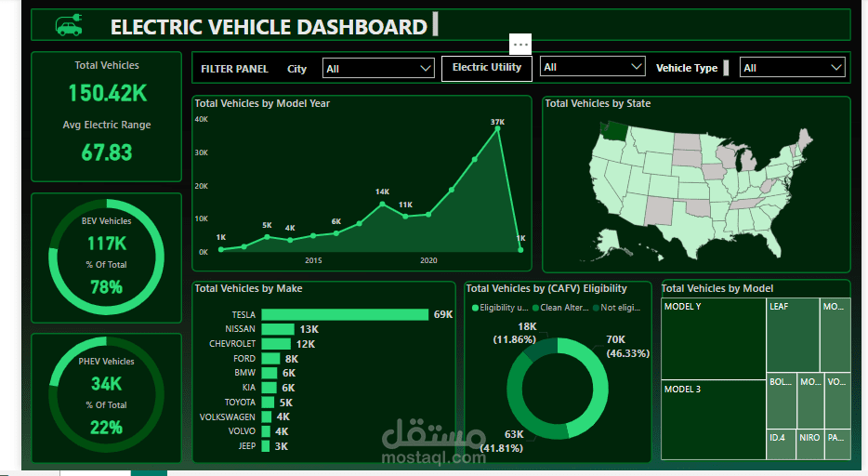Select the NISSAN bar in Make chart
Screen dimensions: 868x476
tap(278, 329)
